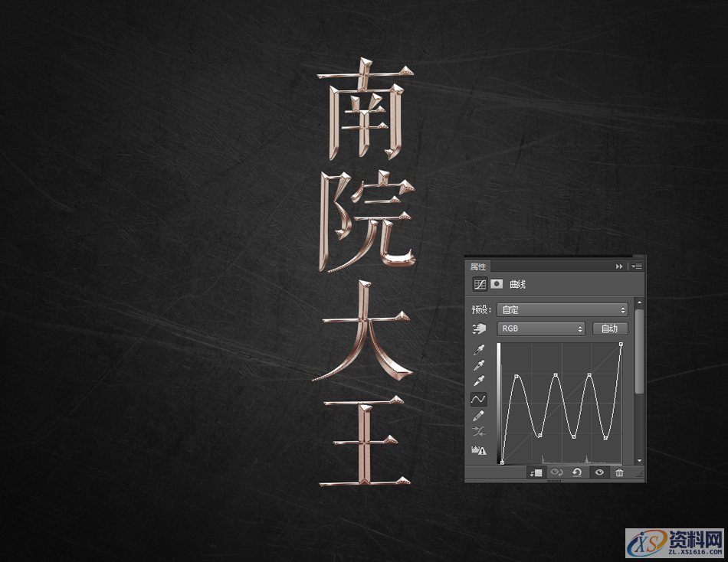Enable the edit points curve mode
728x562 pixels.
[477, 398]
